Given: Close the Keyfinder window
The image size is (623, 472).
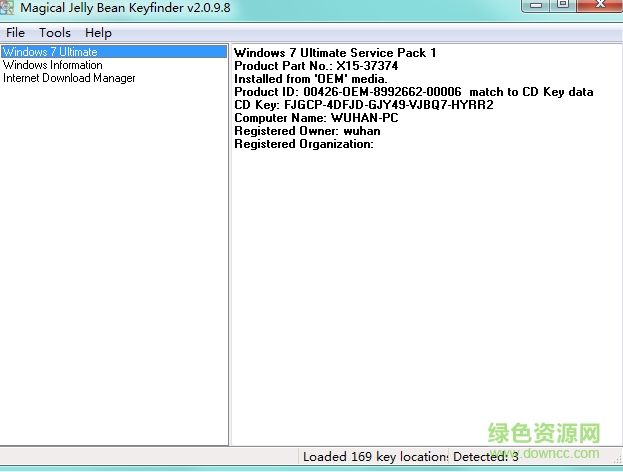Looking at the screenshot, I should pyautogui.click(x=600, y=5).
